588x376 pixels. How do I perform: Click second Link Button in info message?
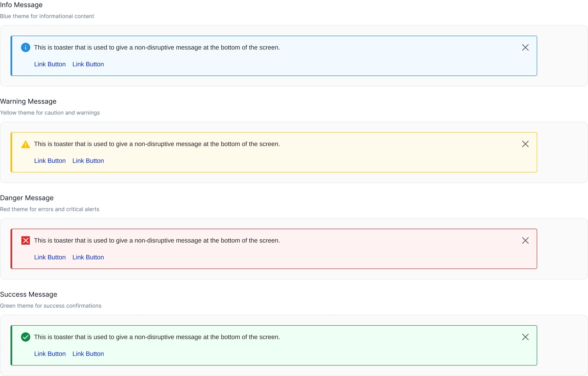tap(88, 64)
